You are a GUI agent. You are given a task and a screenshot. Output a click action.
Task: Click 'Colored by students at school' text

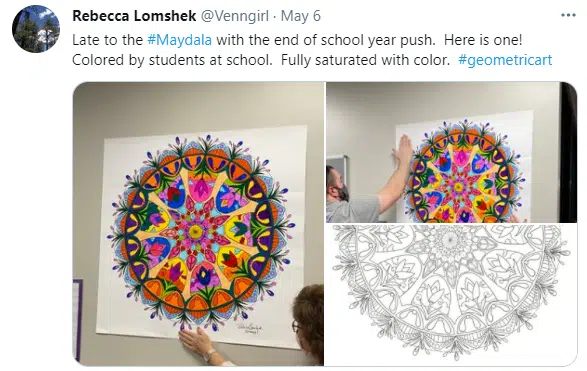click(171, 60)
